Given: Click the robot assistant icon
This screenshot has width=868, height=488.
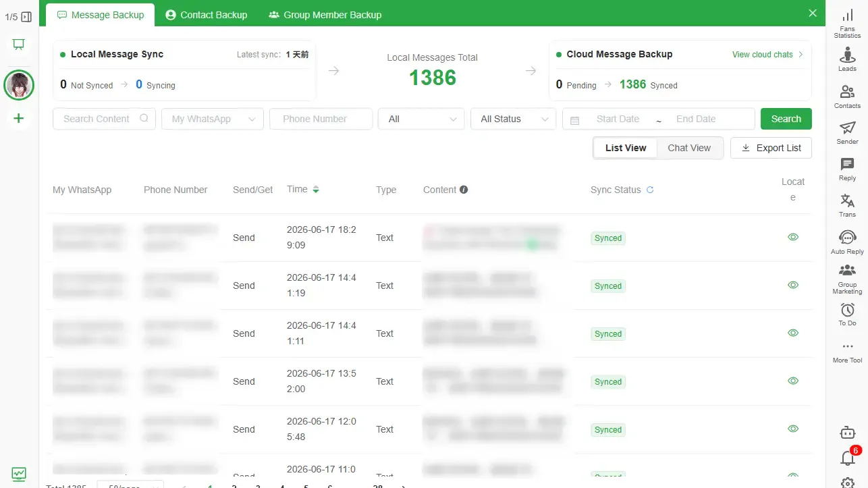Looking at the screenshot, I should pyautogui.click(x=847, y=433).
